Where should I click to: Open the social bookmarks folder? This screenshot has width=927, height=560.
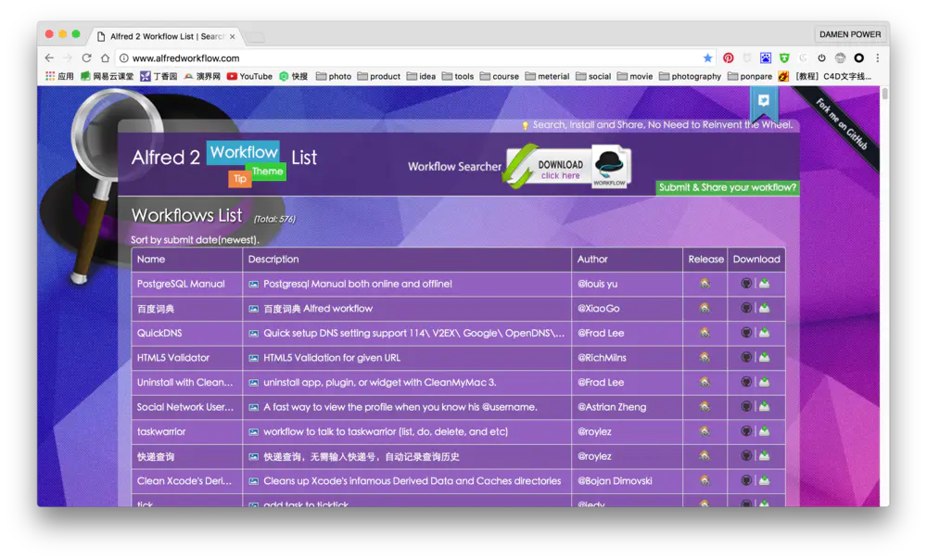coord(593,76)
